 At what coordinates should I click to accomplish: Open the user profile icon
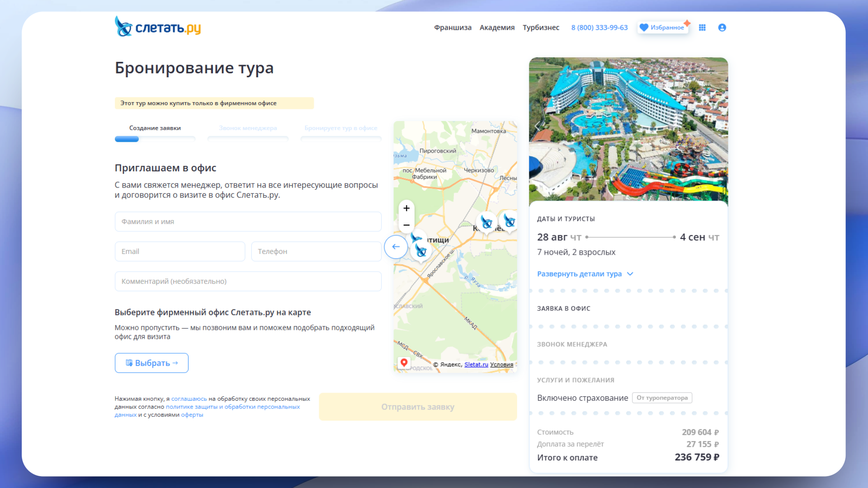[722, 28]
